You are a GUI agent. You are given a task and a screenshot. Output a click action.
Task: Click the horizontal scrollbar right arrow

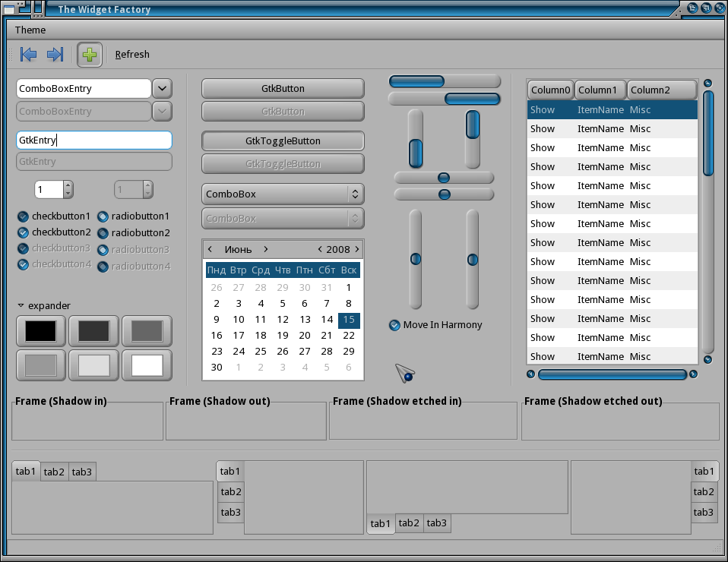click(693, 374)
